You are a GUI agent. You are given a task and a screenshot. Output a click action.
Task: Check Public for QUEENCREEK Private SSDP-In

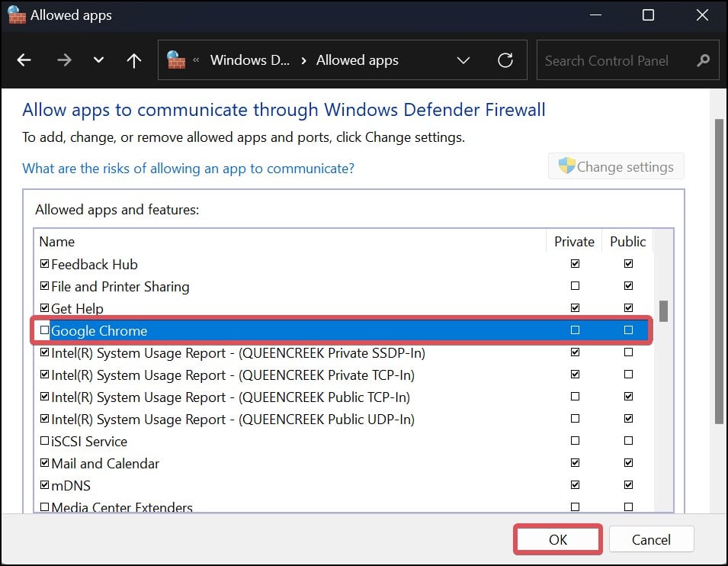coord(628,352)
